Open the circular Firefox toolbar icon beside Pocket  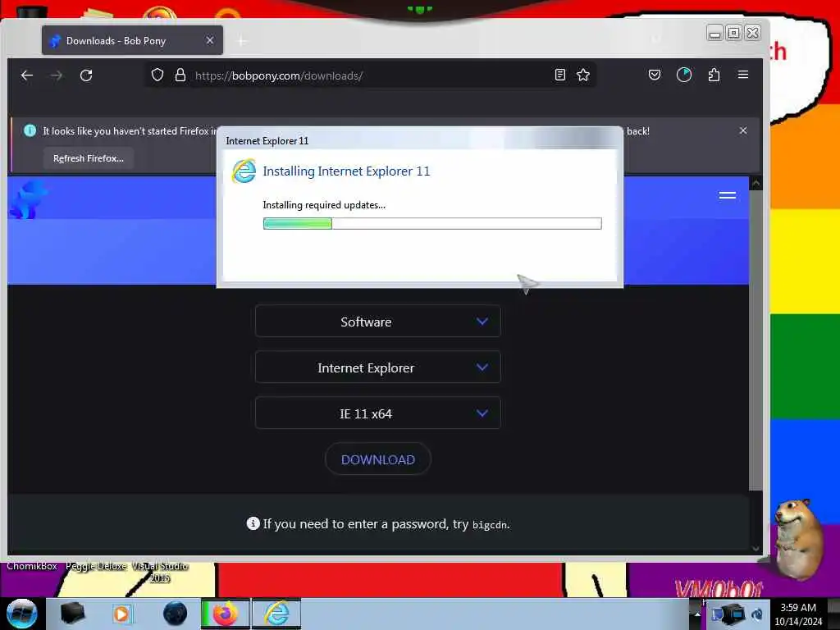[x=683, y=75]
